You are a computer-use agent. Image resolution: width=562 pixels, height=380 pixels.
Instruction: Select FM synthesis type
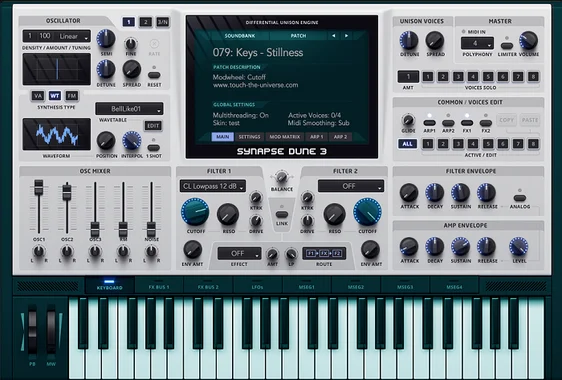72,96
